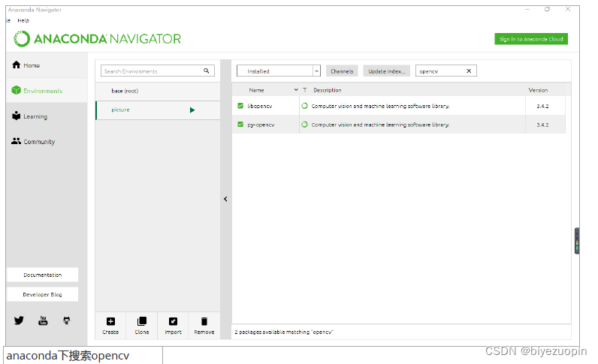This screenshot has width=598, height=364.
Task: Click Update index button
Action: (386, 71)
